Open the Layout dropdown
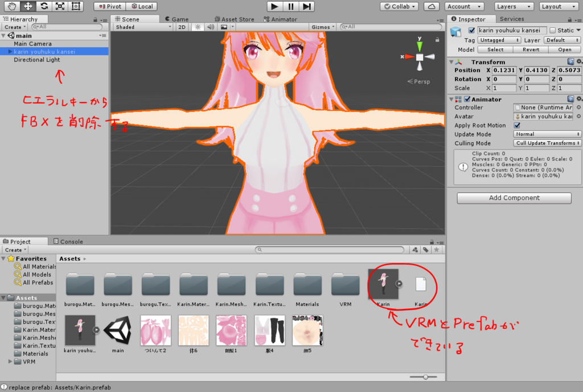The height and width of the screenshot is (392, 583). [559, 6]
